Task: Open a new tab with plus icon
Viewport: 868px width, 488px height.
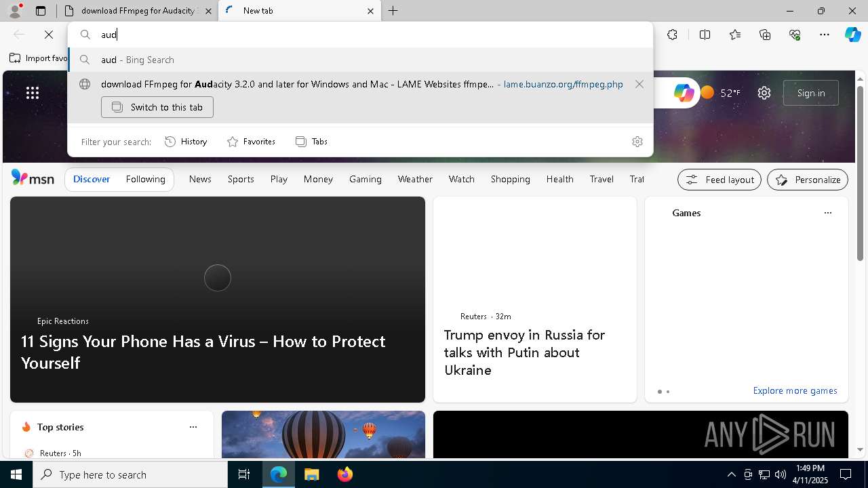Action: pyautogui.click(x=393, y=11)
